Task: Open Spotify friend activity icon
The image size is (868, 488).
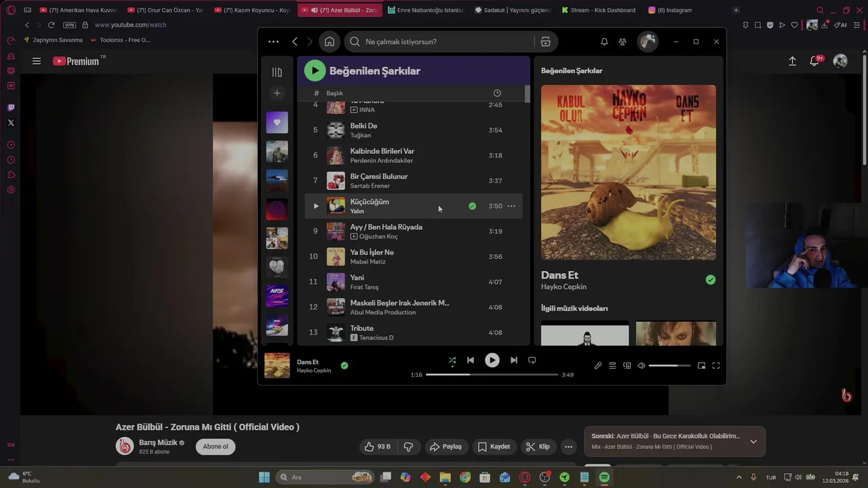Action: (623, 41)
